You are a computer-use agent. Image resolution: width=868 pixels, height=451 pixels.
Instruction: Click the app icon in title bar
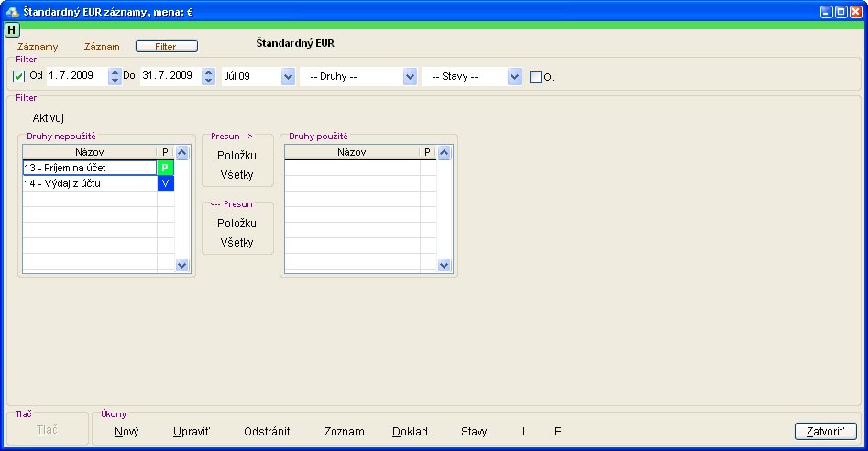pyautogui.click(x=12, y=12)
